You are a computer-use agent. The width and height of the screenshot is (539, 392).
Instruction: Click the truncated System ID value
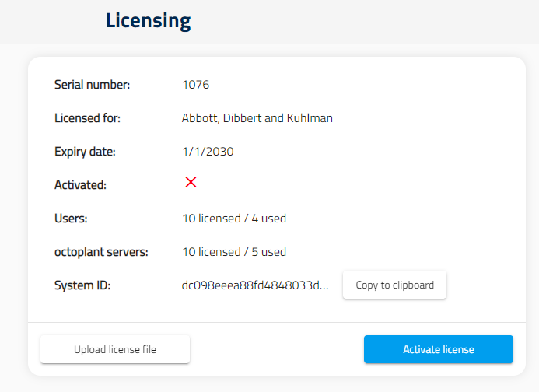255,285
